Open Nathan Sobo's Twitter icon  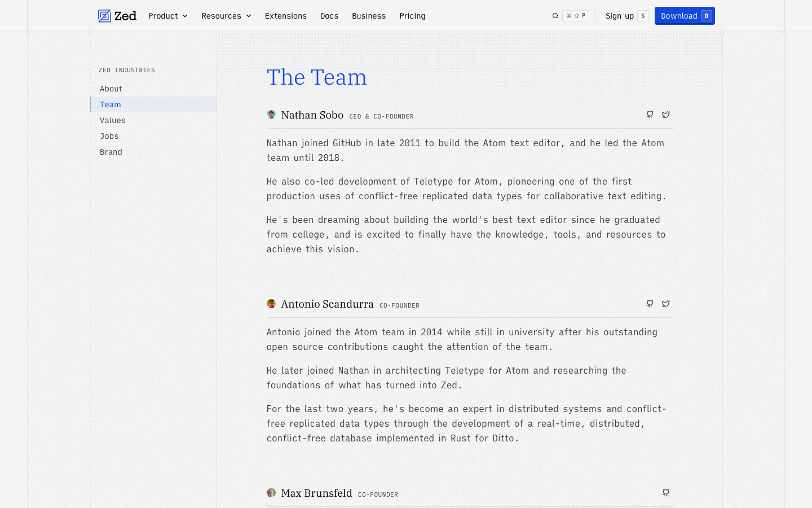click(x=666, y=115)
